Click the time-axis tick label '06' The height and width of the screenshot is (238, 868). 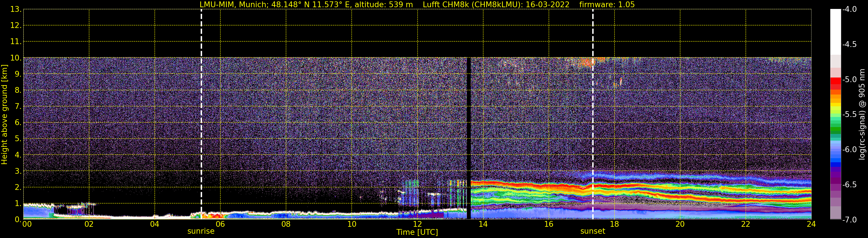(x=220, y=224)
